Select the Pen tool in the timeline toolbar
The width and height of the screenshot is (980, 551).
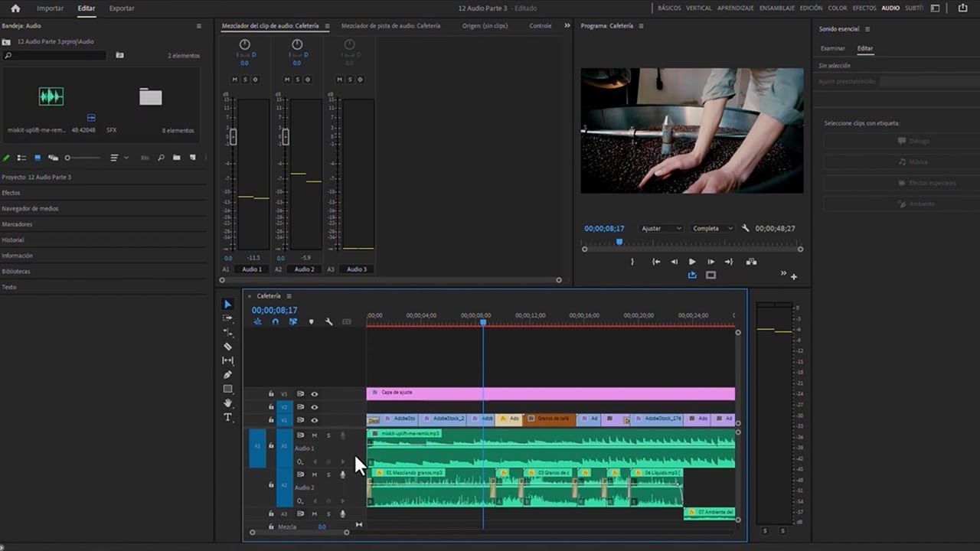[227, 375]
